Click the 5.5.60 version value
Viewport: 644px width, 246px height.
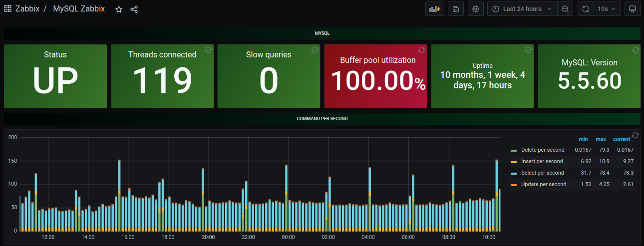tap(589, 81)
